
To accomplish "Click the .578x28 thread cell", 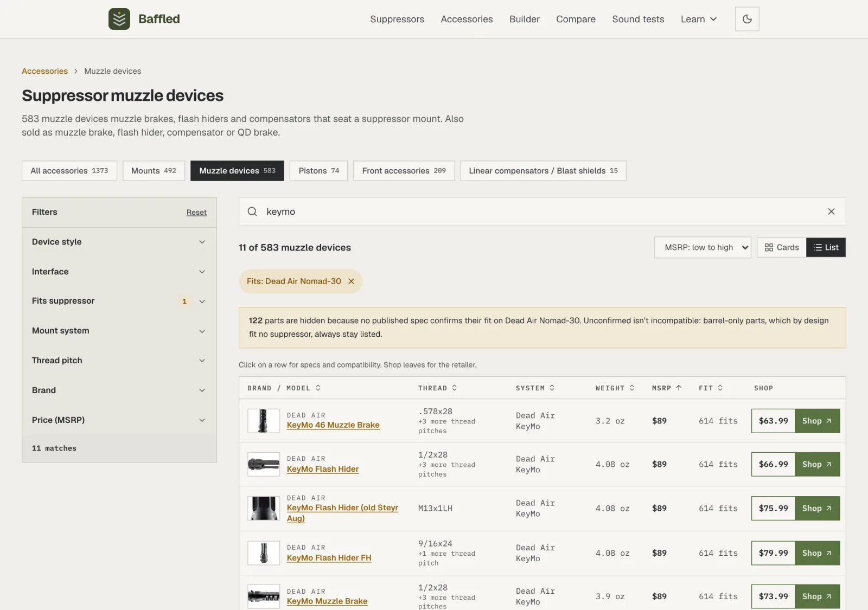I will [x=435, y=412].
